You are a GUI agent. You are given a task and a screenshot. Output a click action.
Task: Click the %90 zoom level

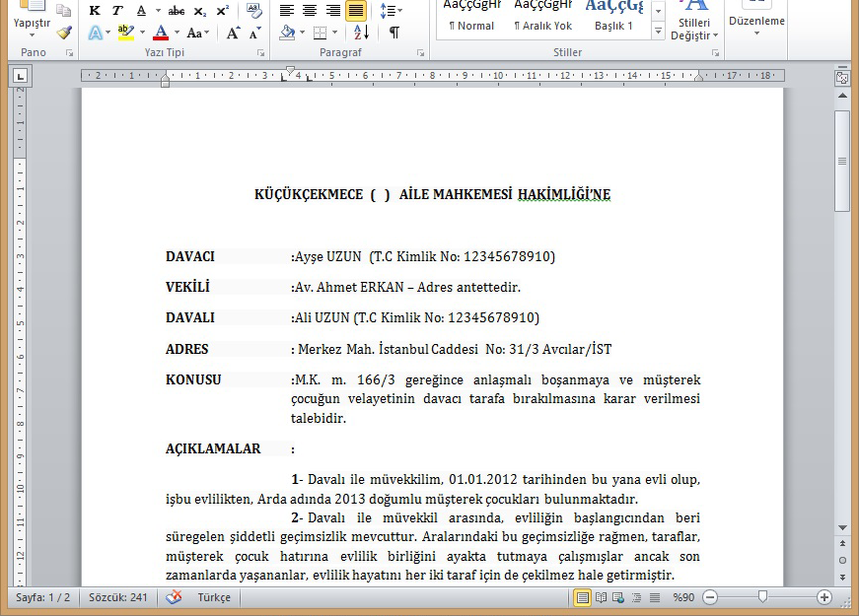pyautogui.click(x=683, y=597)
